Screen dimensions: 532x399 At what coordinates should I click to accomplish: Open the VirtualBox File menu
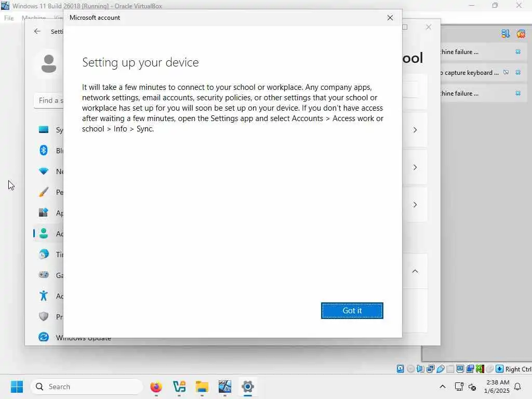[9, 18]
